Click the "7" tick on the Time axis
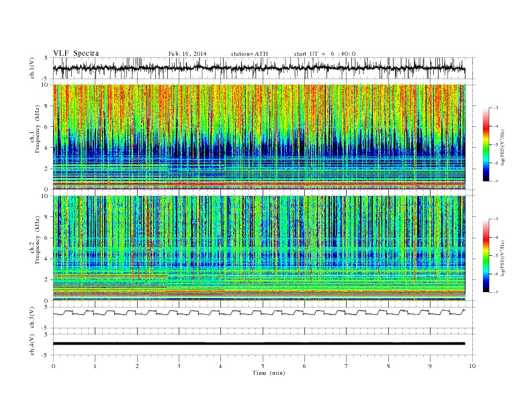532x411 pixels. point(347,366)
